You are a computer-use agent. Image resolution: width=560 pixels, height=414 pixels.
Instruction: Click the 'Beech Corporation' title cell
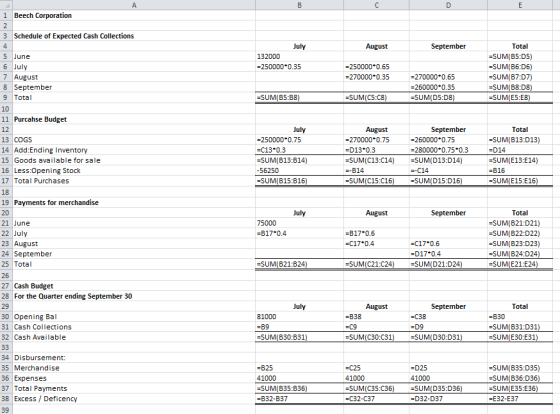tap(134, 15)
